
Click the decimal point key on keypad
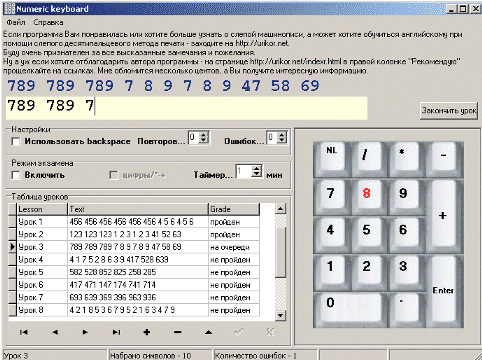405,309
